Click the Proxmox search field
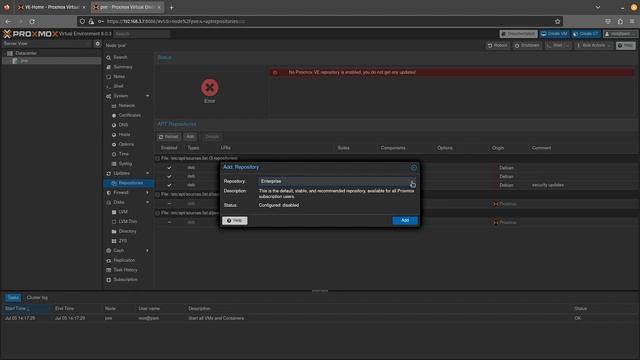Viewport: 640px width, 360px height. coord(141,34)
